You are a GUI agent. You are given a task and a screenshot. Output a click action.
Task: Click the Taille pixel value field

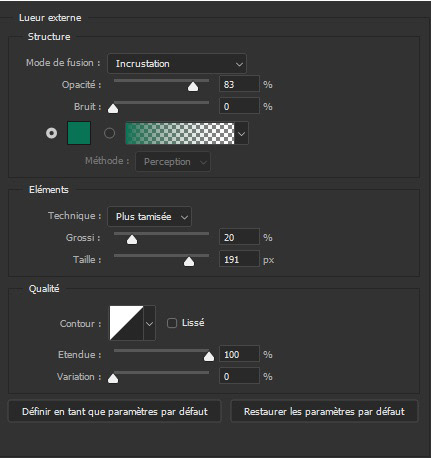point(239,259)
